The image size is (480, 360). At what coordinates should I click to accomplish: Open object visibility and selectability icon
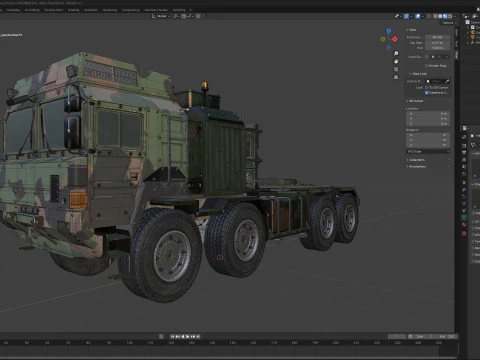(397, 16)
